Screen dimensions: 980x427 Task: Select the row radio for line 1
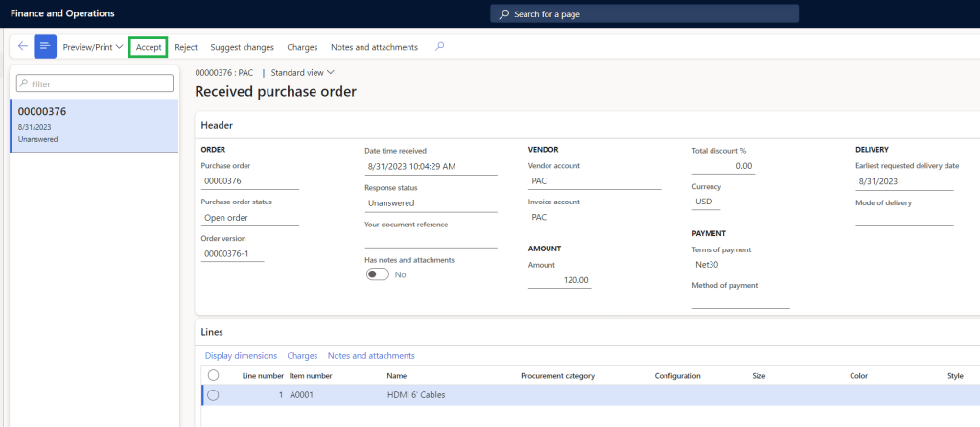click(213, 394)
